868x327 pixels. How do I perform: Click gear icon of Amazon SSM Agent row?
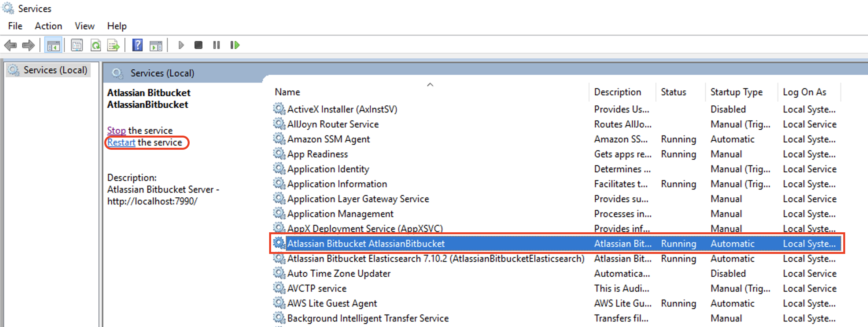[x=279, y=138]
